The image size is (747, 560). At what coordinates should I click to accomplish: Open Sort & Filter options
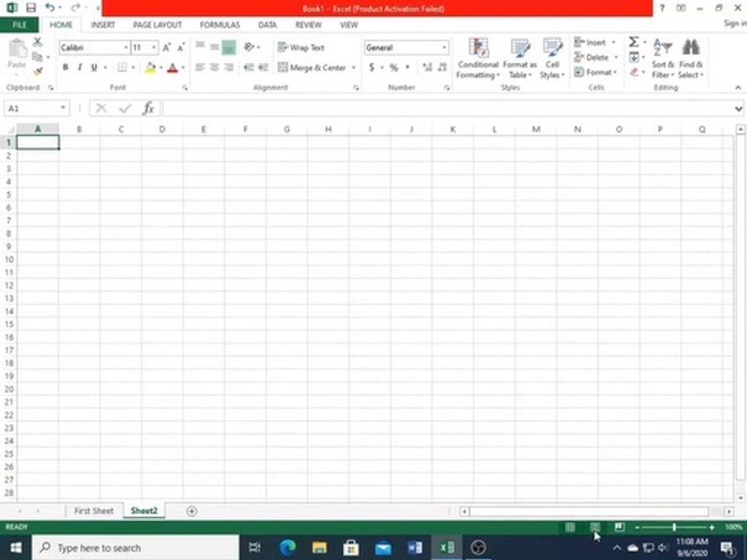663,58
